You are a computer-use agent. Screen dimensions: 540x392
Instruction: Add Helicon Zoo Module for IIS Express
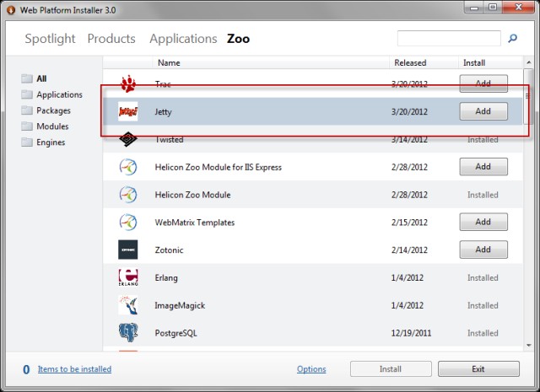[483, 167]
